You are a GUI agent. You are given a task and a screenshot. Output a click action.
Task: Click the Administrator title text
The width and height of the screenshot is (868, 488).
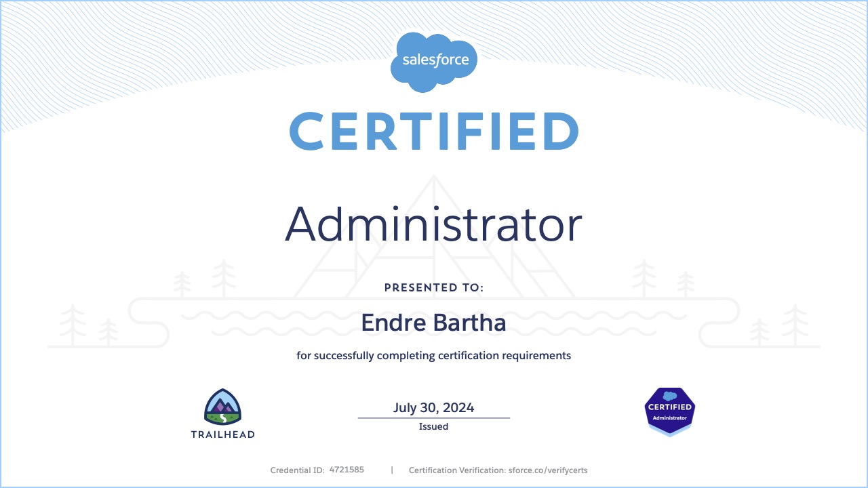pyautogui.click(x=434, y=224)
